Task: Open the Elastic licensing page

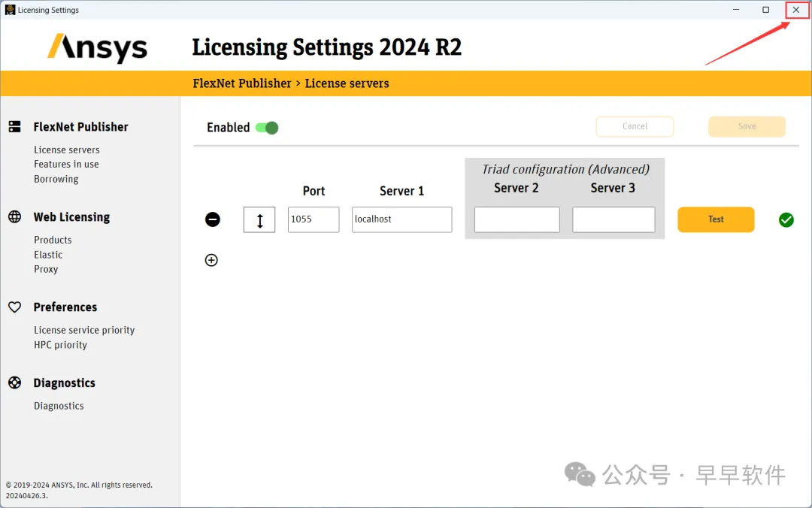Action: [48, 255]
